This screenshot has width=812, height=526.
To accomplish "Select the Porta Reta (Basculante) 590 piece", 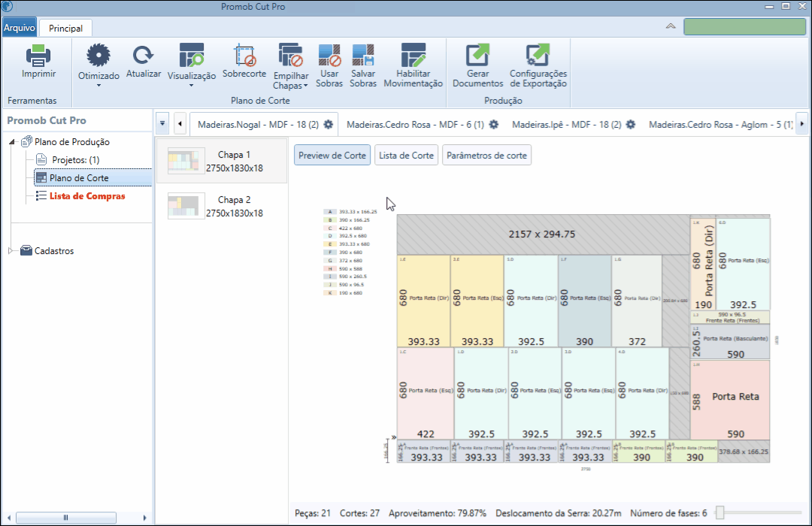I will [x=729, y=342].
